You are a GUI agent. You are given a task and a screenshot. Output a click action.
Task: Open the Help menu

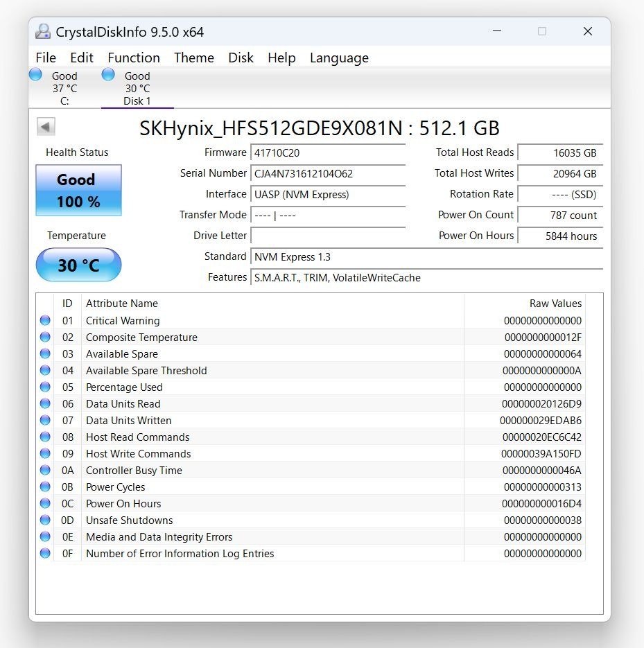click(281, 58)
